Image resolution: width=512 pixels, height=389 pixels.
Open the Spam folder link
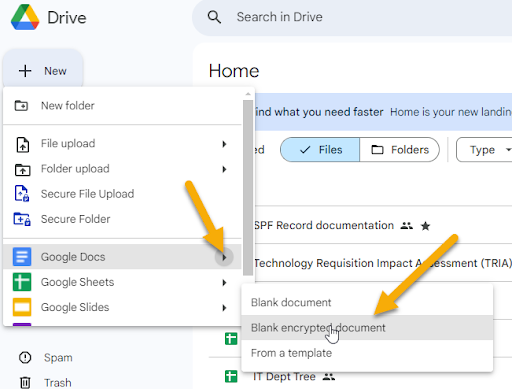(58, 358)
